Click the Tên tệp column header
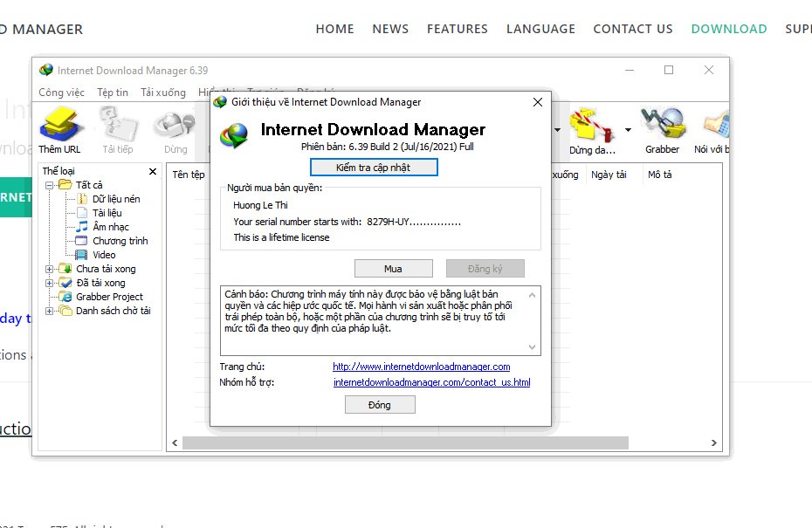This screenshot has height=528, width=812. [x=189, y=175]
